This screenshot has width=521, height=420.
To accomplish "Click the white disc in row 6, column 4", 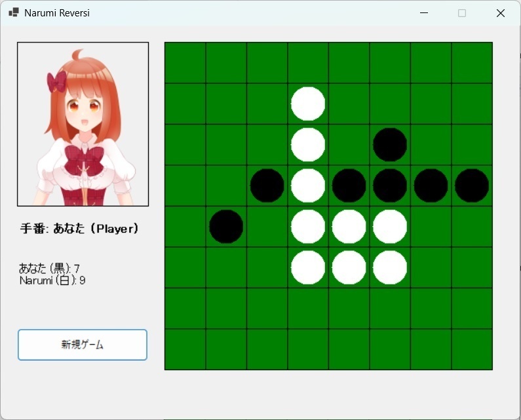I will pos(308,267).
